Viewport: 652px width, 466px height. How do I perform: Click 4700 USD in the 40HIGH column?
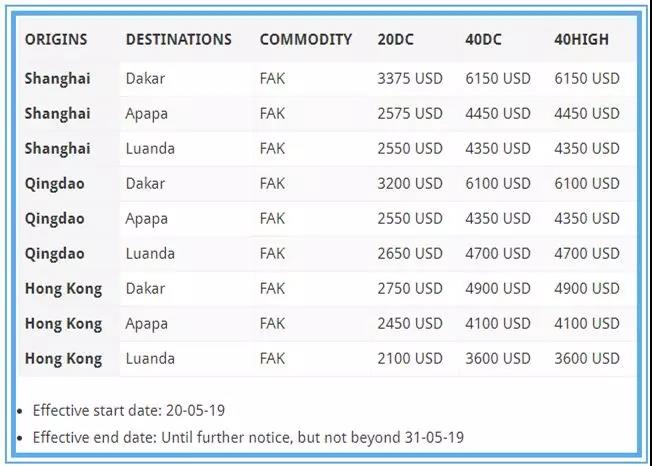pos(587,254)
